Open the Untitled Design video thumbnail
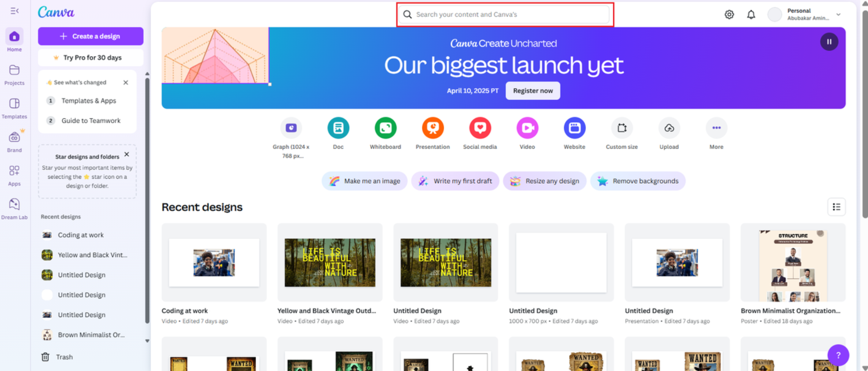The height and width of the screenshot is (371, 868). 446,262
